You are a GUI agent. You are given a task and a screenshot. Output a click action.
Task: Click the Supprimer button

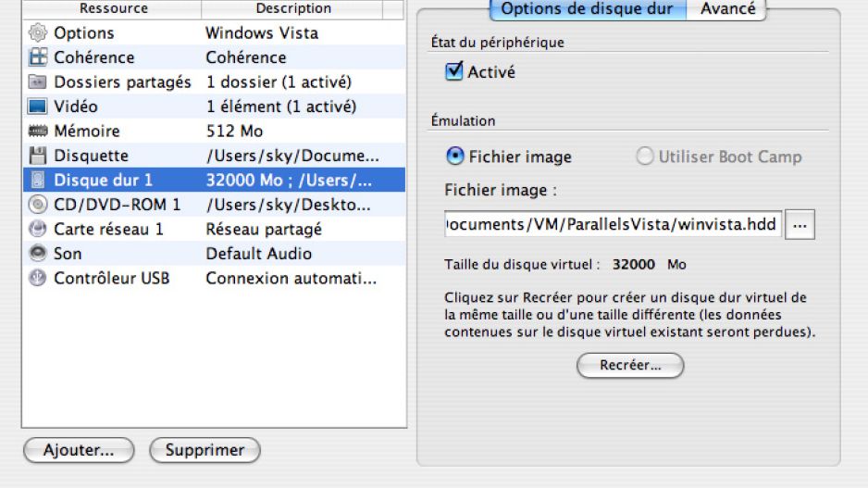(205, 450)
